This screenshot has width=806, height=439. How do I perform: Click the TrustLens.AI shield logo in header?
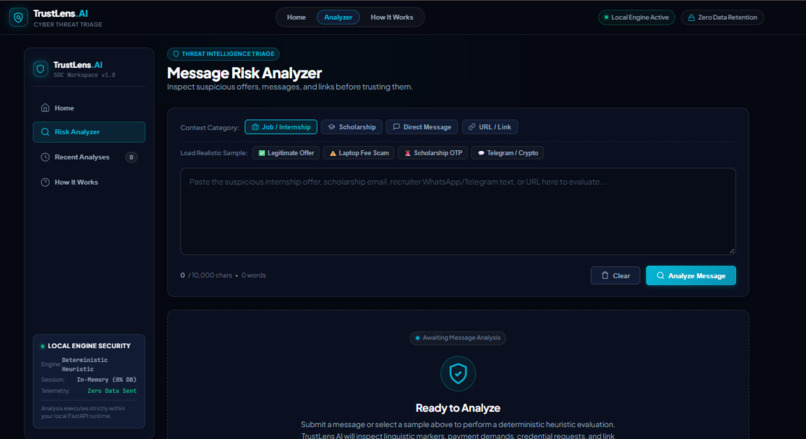point(19,17)
